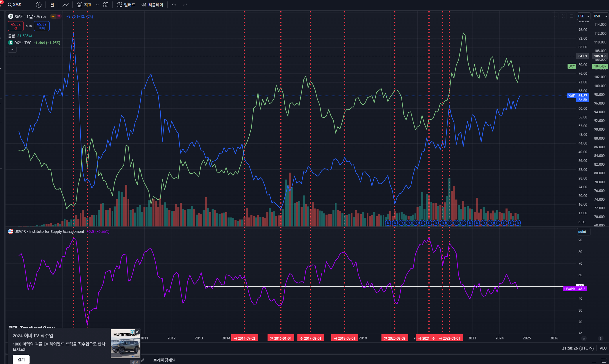The width and height of the screenshot is (609, 364).
Task: Open the 트레이딩패널 tab
Action: 164,360
